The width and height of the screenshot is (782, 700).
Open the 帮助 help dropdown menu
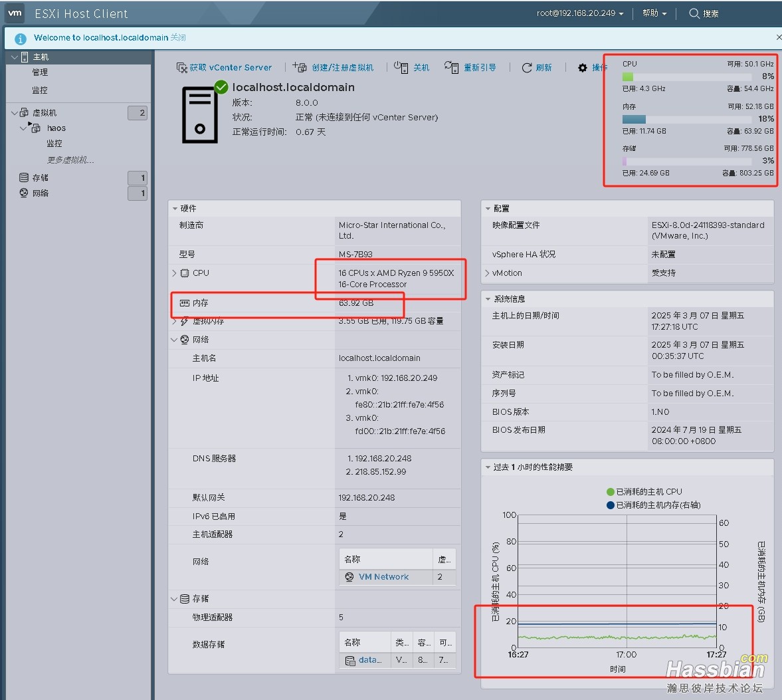click(x=654, y=13)
